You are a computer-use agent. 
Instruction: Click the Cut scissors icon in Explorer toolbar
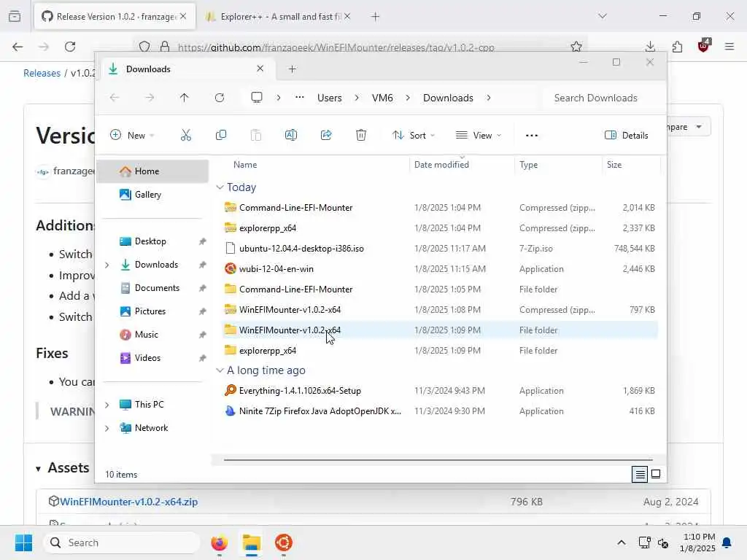tap(186, 135)
